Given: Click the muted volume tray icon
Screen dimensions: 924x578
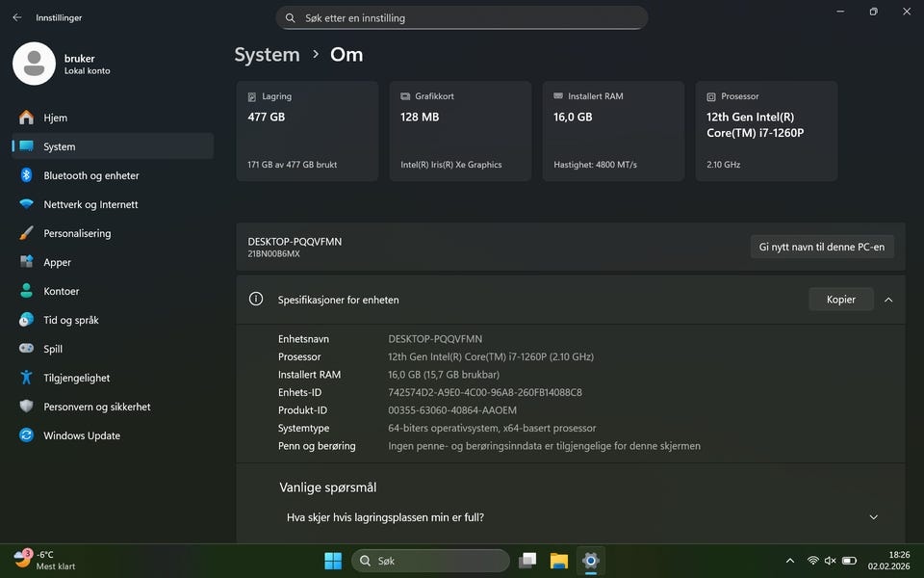Looking at the screenshot, I should click(831, 561).
